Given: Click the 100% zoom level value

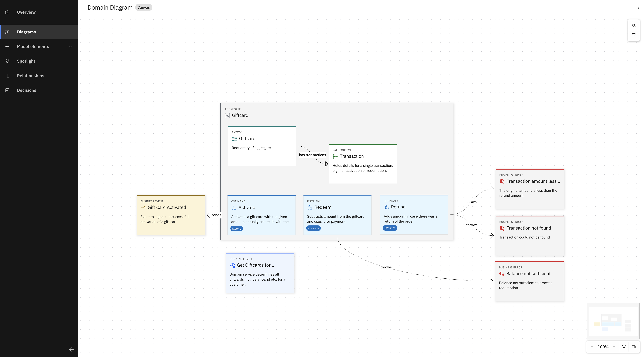Looking at the screenshot, I should (603, 347).
